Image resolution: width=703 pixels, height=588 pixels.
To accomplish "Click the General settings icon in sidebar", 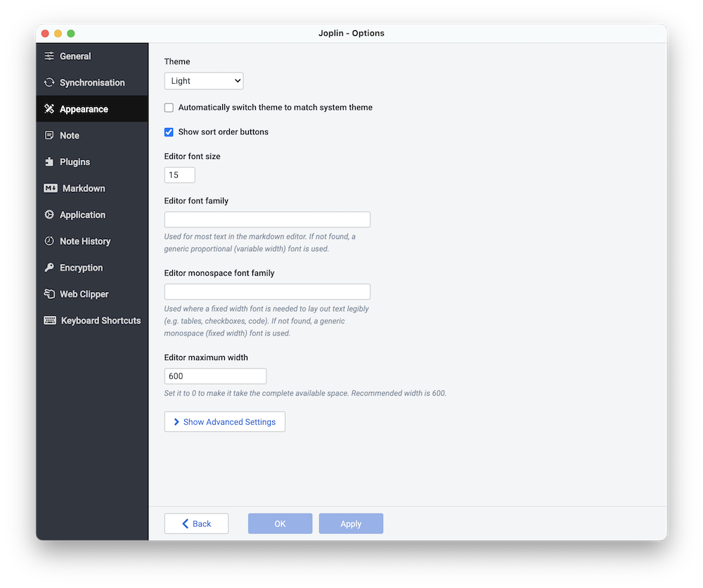I will click(49, 56).
